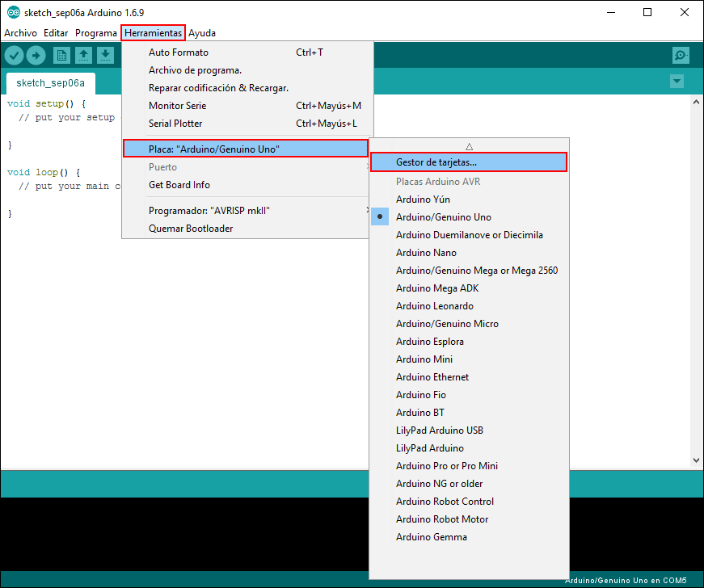Launch Serial Plotter from the menu

tap(247, 124)
